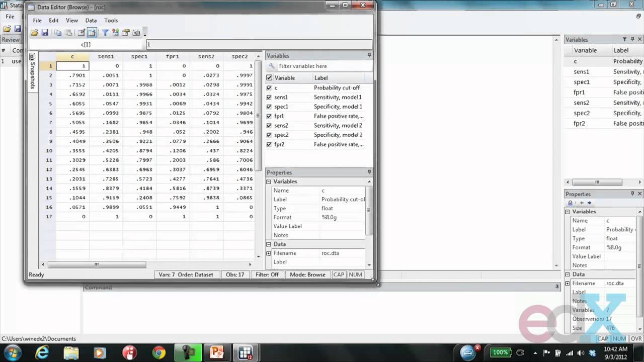Click the Windows Start button
The width and height of the screenshot is (644, 362).
click(13, 352)
